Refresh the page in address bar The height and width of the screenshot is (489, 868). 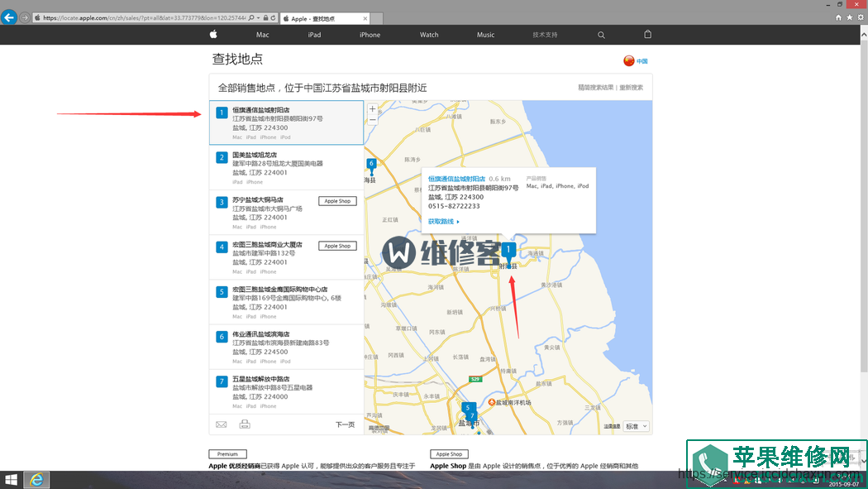click(x=273, y=17)
